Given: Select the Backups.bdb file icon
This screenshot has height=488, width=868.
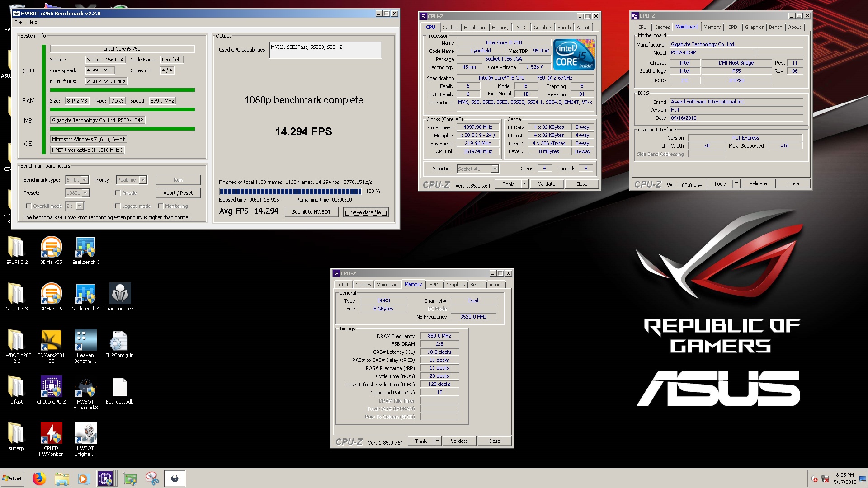Looking at the screenshot, I should (120, 390).
